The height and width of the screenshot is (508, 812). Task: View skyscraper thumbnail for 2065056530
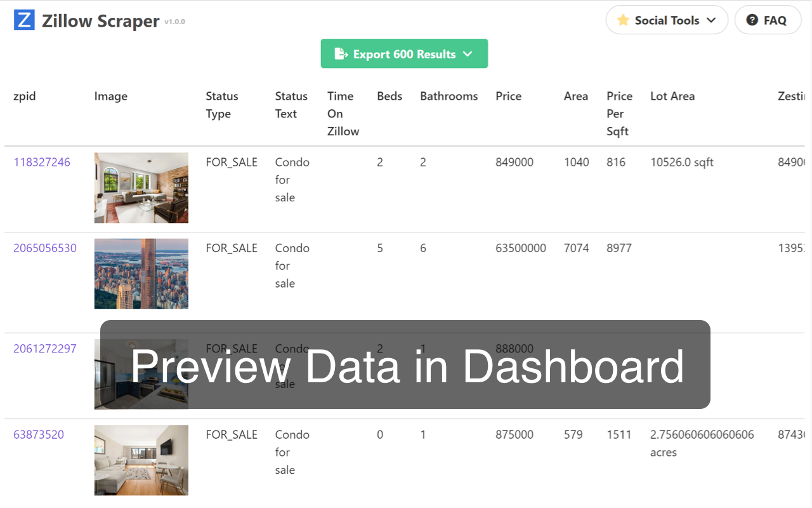coord(141,274)
